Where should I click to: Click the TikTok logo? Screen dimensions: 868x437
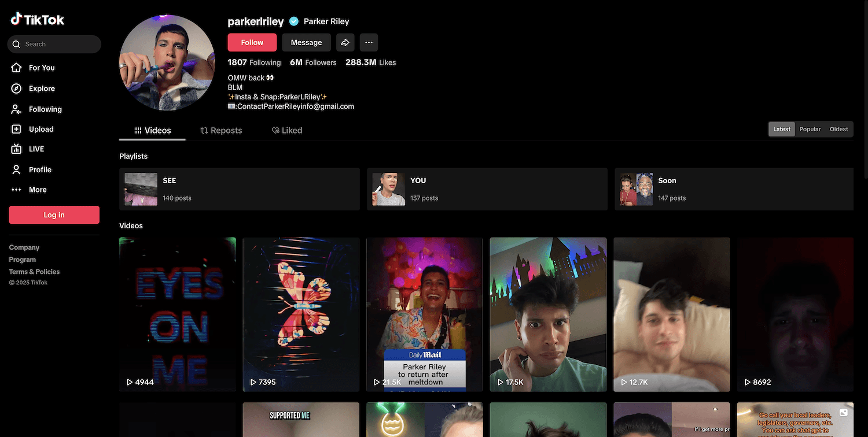[38, 20]
